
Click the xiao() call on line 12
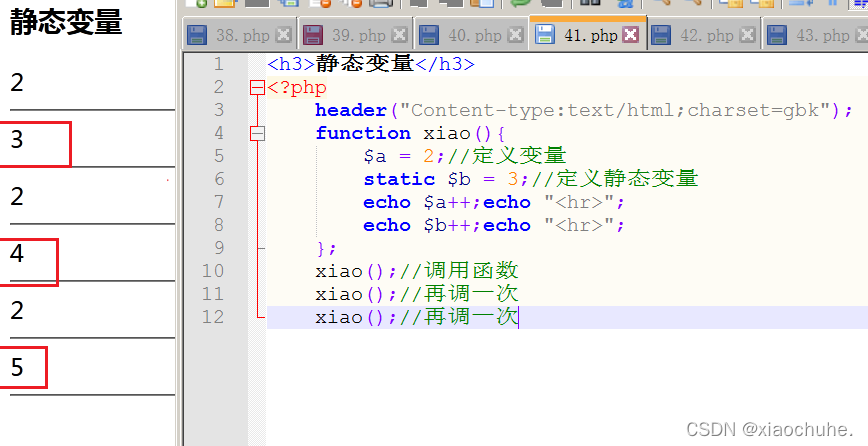[x=356, y=317]
